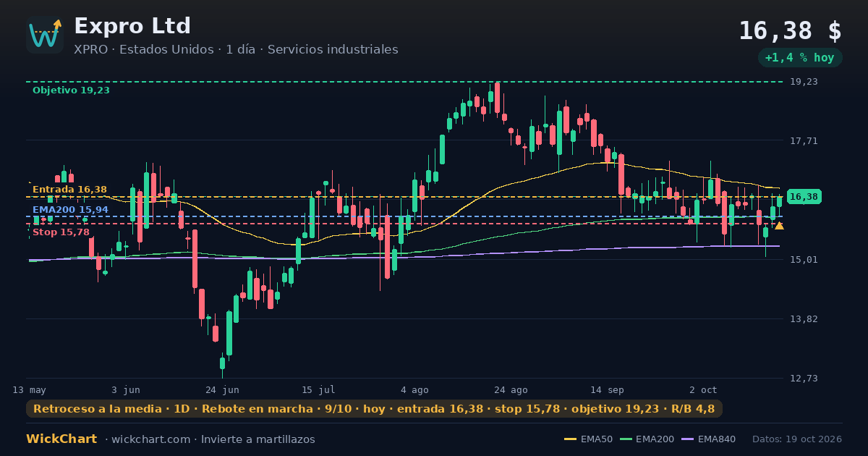The image size is (868, 456).
Task: Click the Expro Ltd title
Action: coord(132,26)
